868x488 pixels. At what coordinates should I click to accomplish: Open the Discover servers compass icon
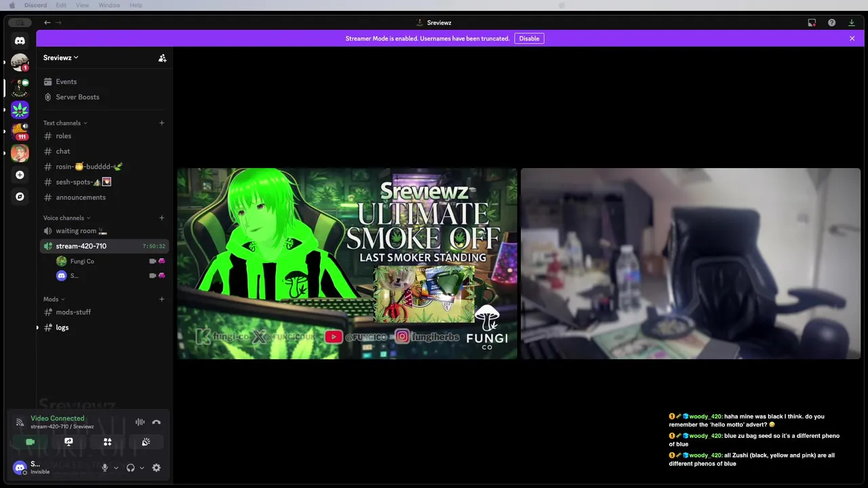(20, 197)
